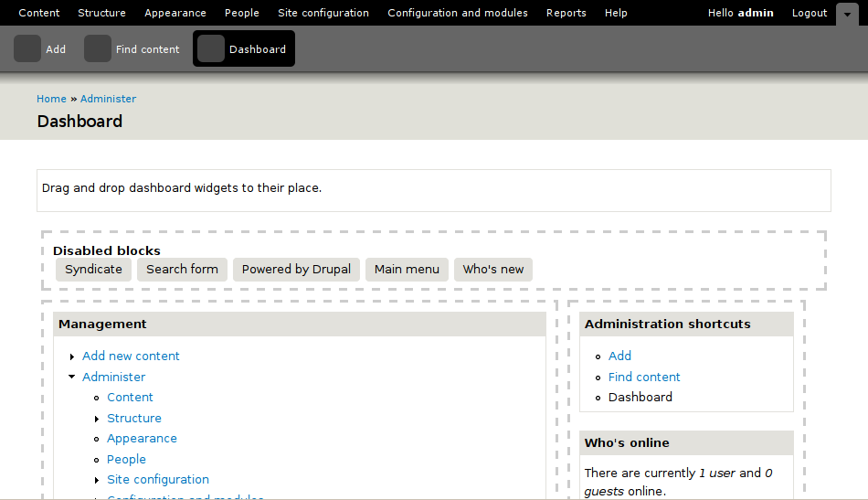Click the Add shortcut icon in toolbar

click(x=27, y=49)
